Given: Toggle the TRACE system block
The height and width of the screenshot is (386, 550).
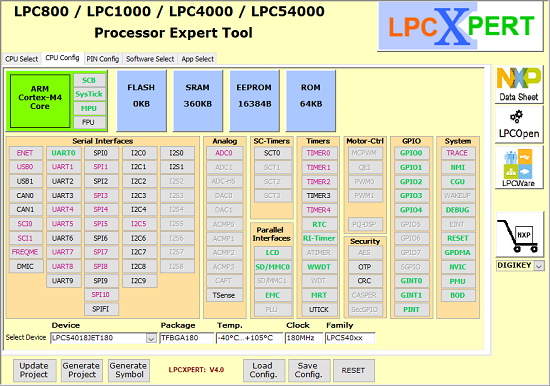Looking at the screenshot, I should pos(457,153).
